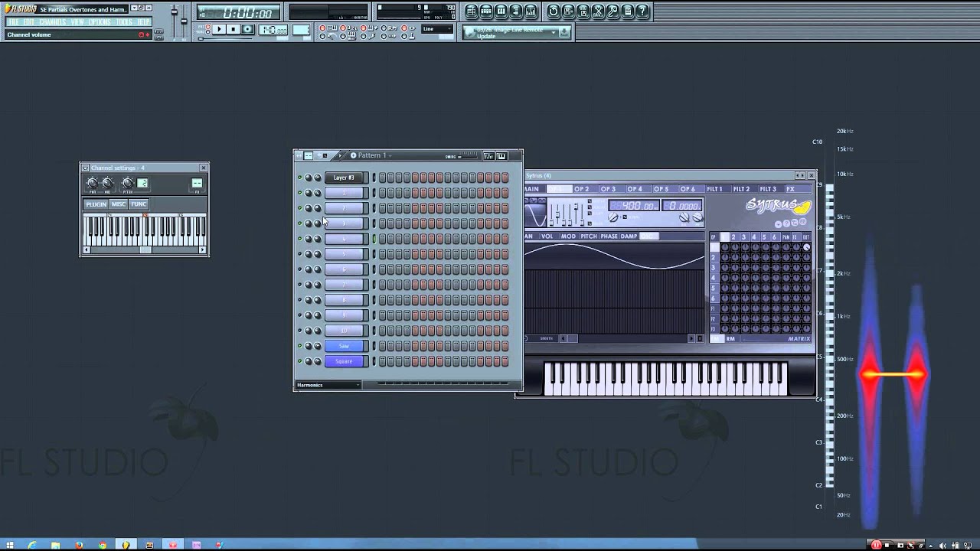Screen dimensions: 980x551
Task: Click the Play button in the transport
Action: [219, 30]
